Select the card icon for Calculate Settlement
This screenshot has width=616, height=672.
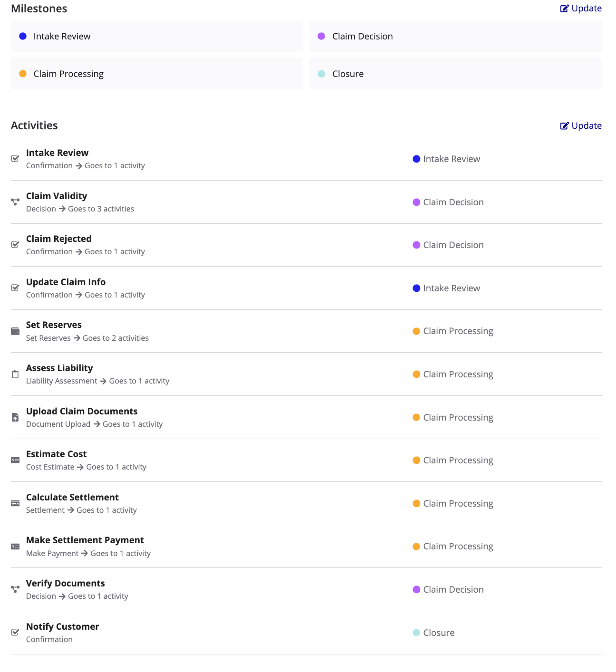pyautogui.click(x=15, y=503)
